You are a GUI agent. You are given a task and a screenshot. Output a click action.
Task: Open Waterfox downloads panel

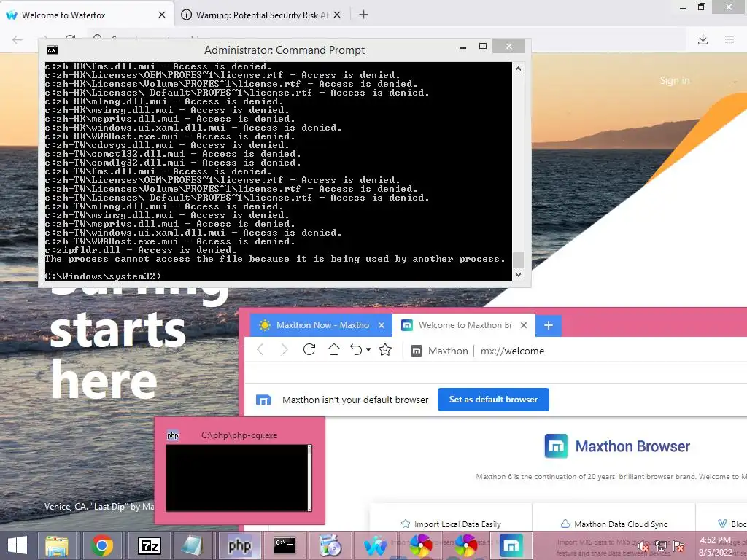[703, 39]
